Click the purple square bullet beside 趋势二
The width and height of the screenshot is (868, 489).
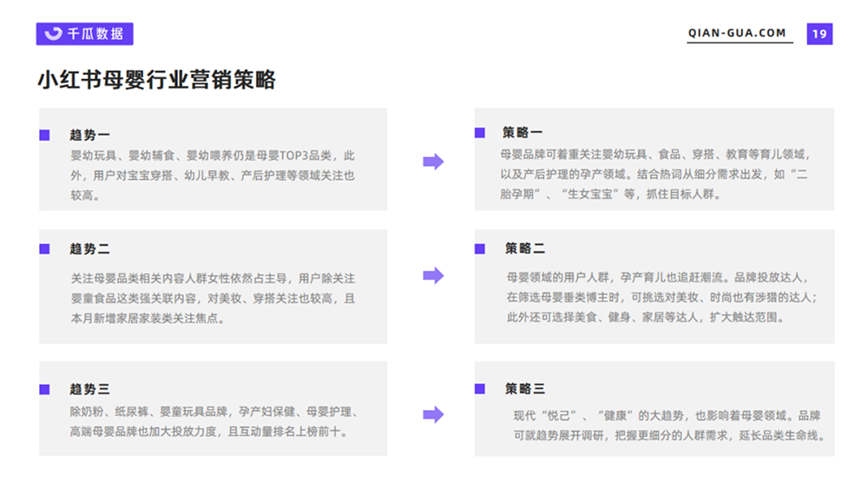click(x=45, y=249)
